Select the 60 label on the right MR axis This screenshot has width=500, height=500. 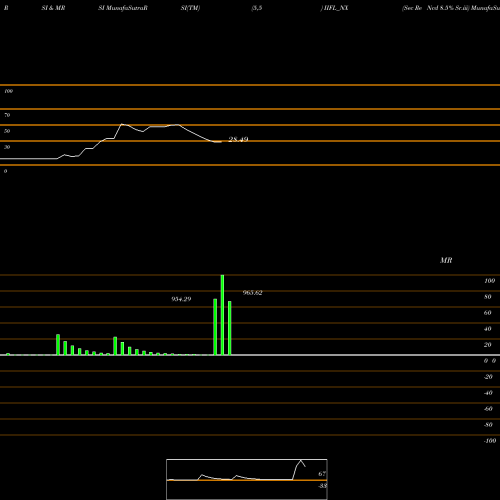488,313
